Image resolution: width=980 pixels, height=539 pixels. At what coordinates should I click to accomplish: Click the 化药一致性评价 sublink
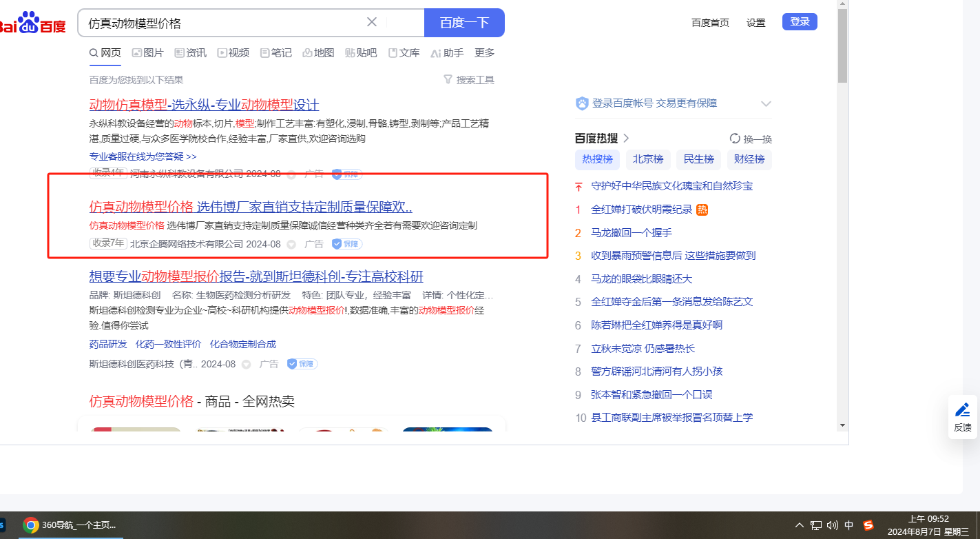point(169,344)
